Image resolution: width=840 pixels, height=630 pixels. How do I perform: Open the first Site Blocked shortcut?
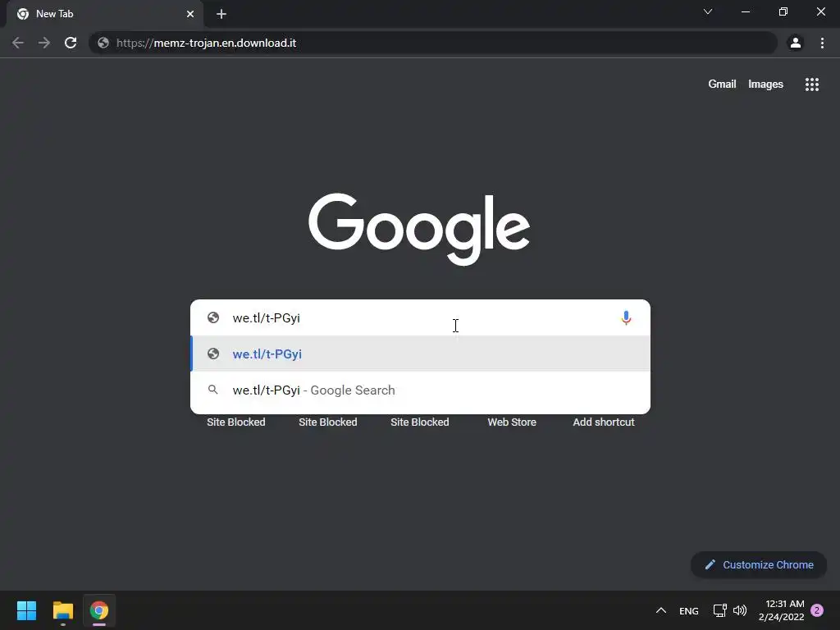point(236,422)
